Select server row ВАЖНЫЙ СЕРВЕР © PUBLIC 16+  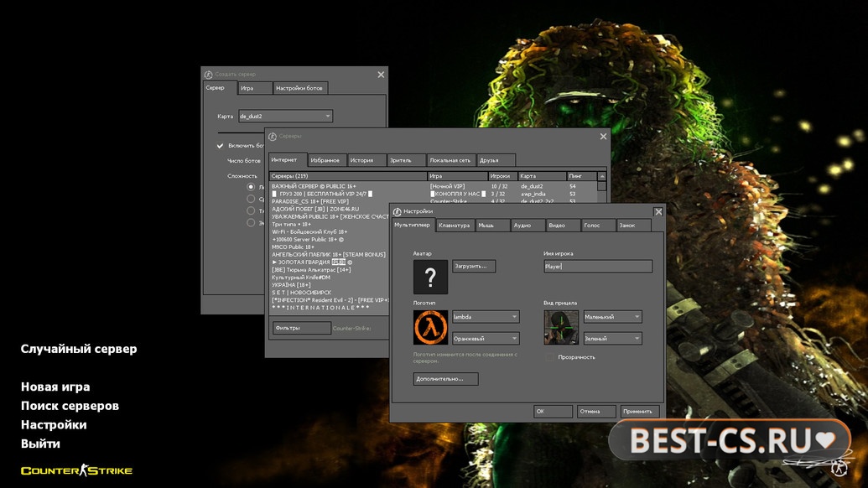(433, 186)
